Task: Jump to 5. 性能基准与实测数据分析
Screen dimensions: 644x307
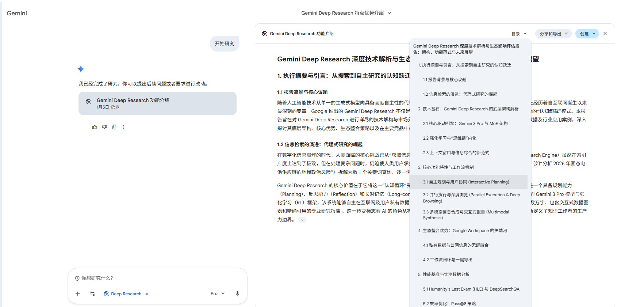Action: tap(468, 274)
